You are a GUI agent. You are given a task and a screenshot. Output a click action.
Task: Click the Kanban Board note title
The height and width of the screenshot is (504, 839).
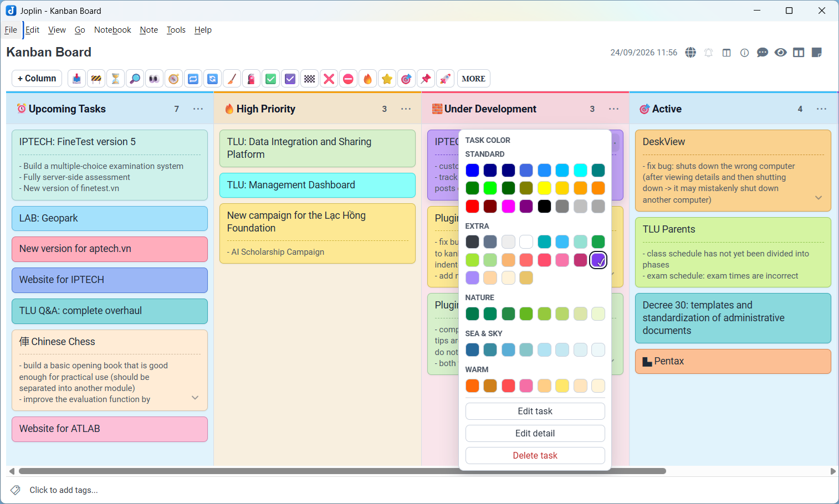49,52
